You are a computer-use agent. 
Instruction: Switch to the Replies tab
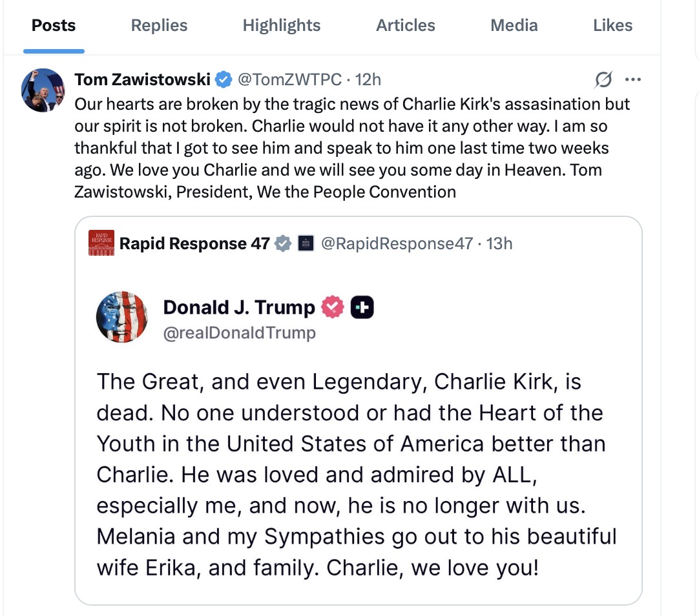coord(159,25)
